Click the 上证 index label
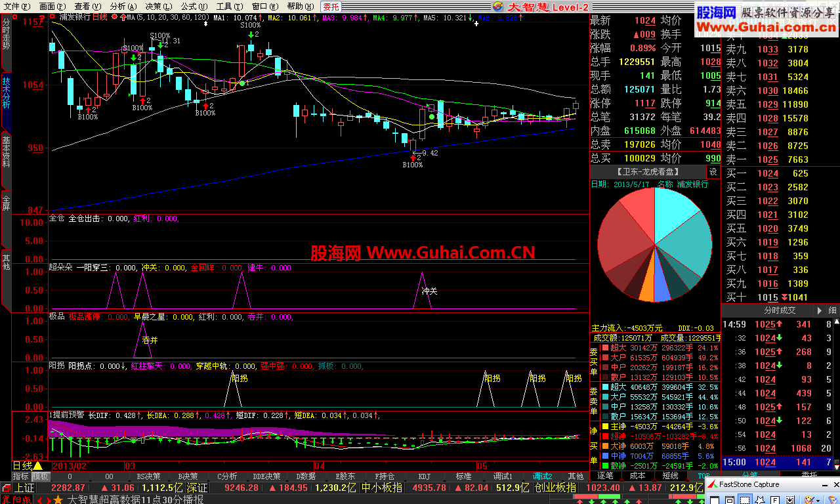 pyautogui.click(x=24, y=488)
